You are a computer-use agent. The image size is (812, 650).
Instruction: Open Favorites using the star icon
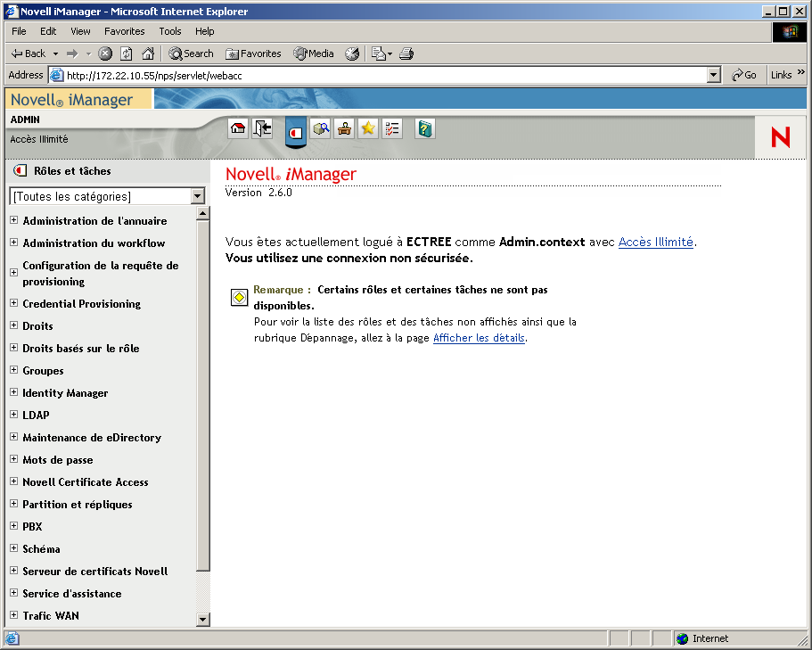pyautogui.click(x=367, y=128)
